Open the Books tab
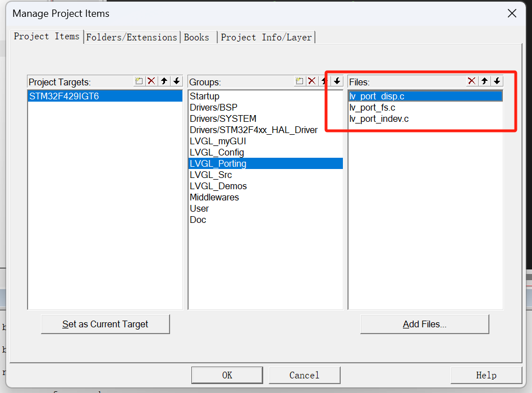This screenshot has width=532, height=393. coord(196,37)
